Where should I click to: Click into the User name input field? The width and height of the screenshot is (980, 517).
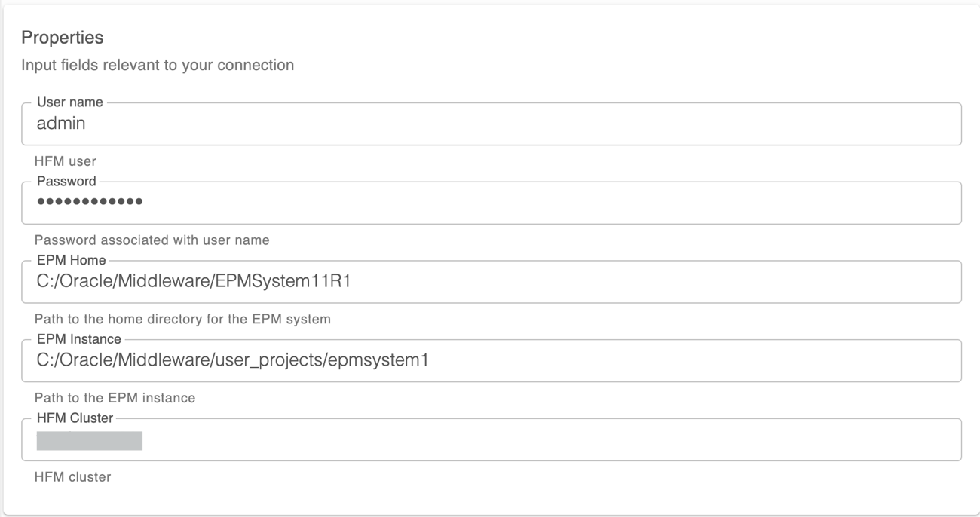click(x=490, y=124)
